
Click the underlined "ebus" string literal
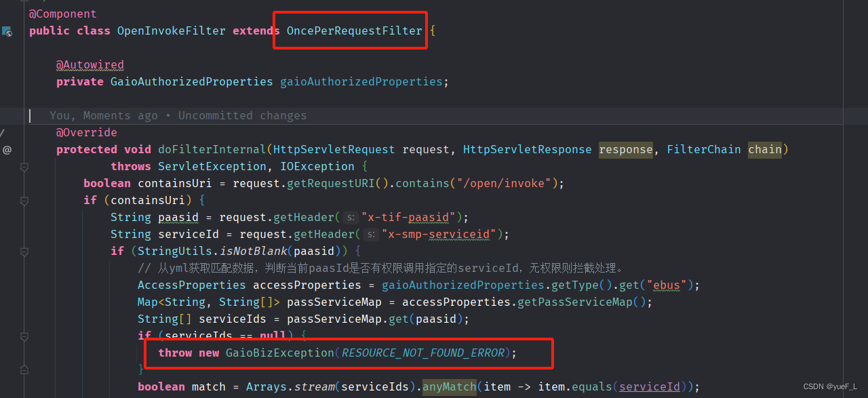(x=666, y=285)
